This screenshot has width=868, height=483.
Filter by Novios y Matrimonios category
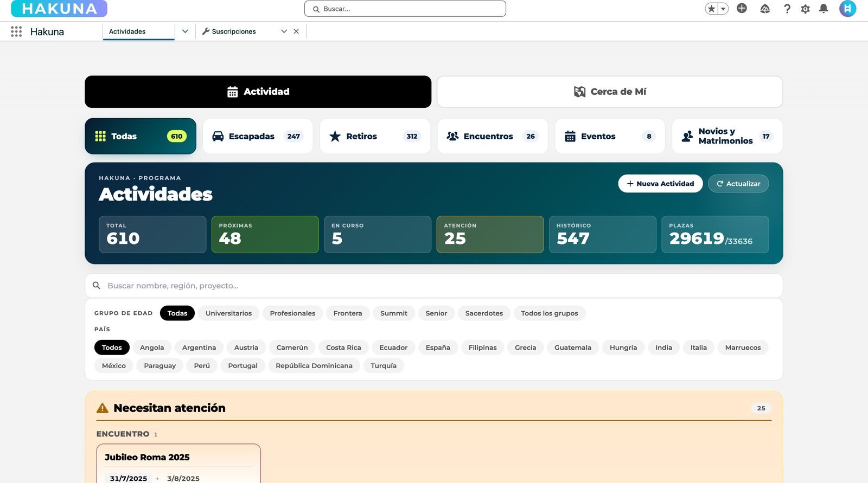(727, 136)
